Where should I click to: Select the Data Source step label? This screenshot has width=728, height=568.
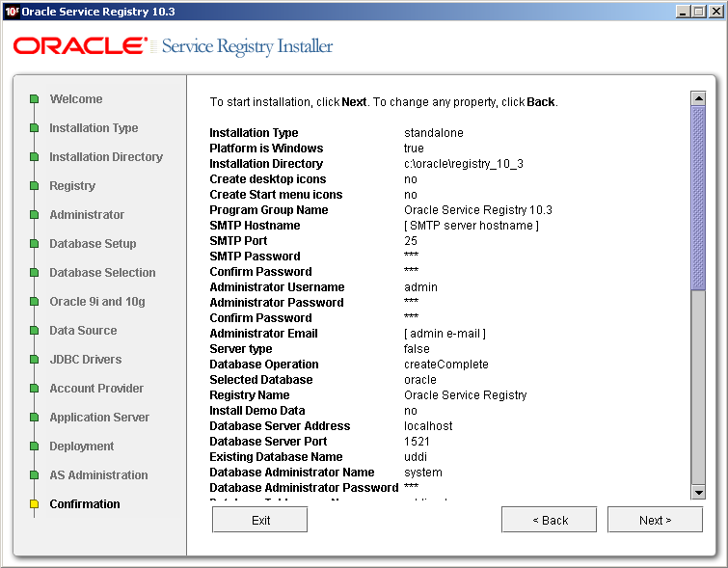click(x=83, y=330)
